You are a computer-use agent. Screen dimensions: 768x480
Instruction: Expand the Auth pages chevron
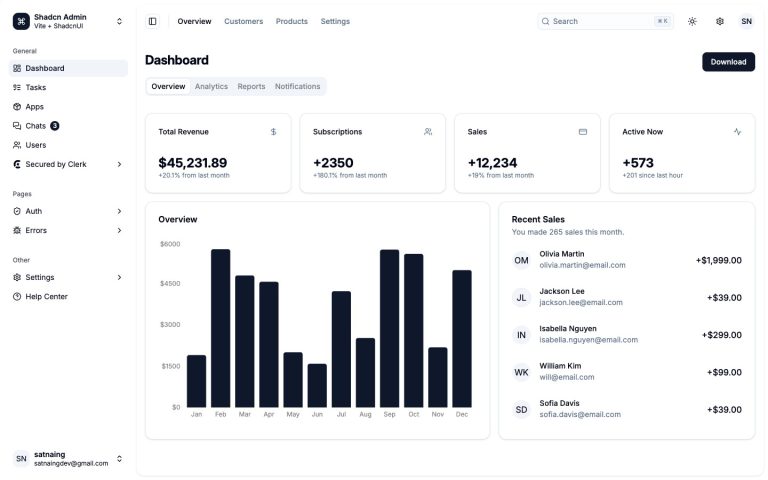(x=120, y=212)
